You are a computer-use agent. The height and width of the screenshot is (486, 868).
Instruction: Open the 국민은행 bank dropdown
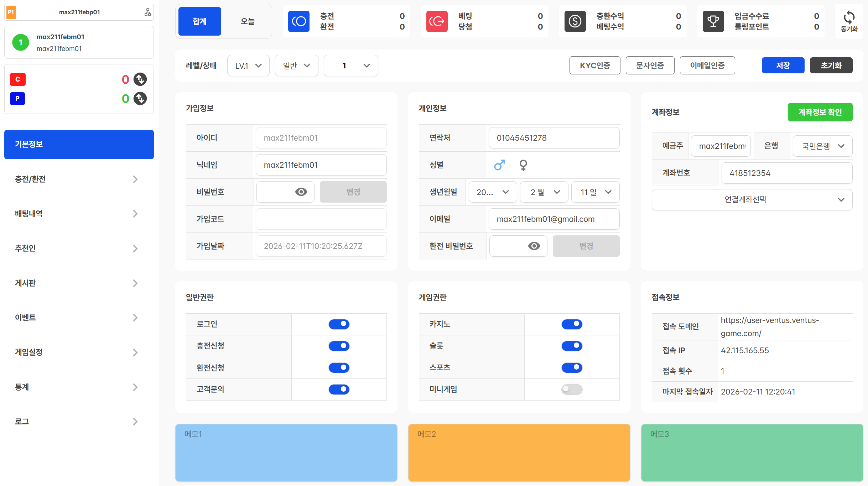tap(822, 146)
